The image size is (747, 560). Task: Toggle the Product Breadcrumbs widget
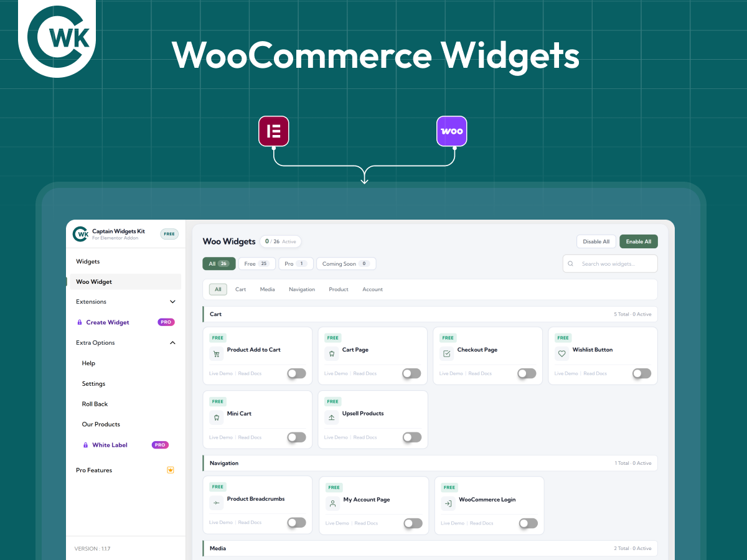(x=296, y=523)
